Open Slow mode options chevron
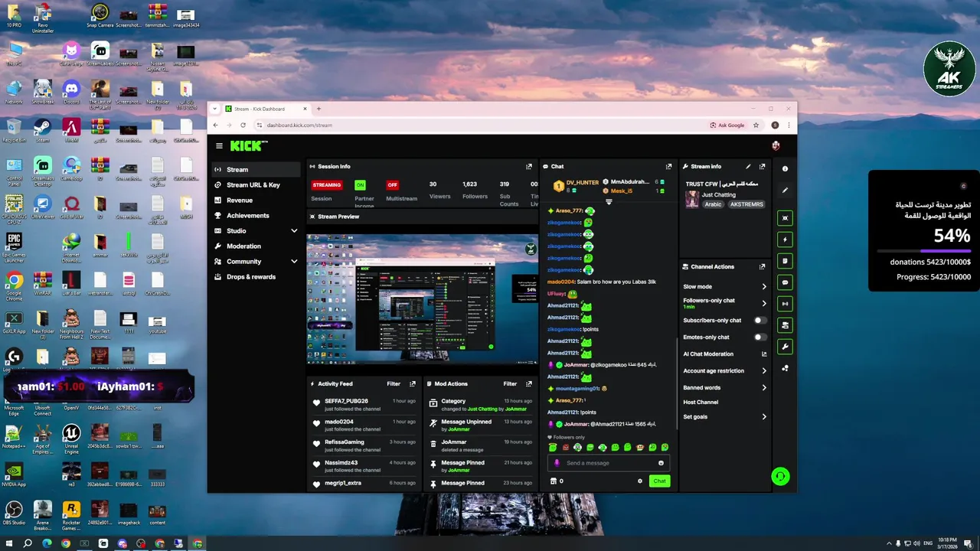Image resolution: width=980 pixels, height=551 pixels. (763, 287)
